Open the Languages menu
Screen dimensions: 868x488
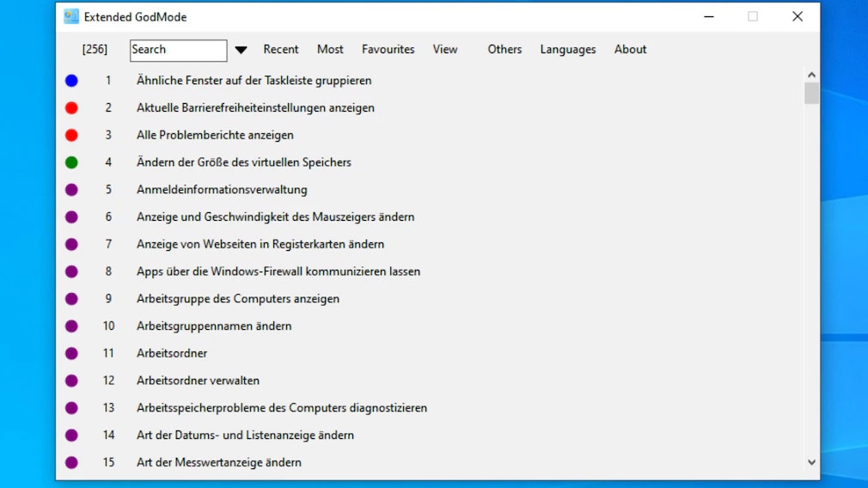(568, 49)
